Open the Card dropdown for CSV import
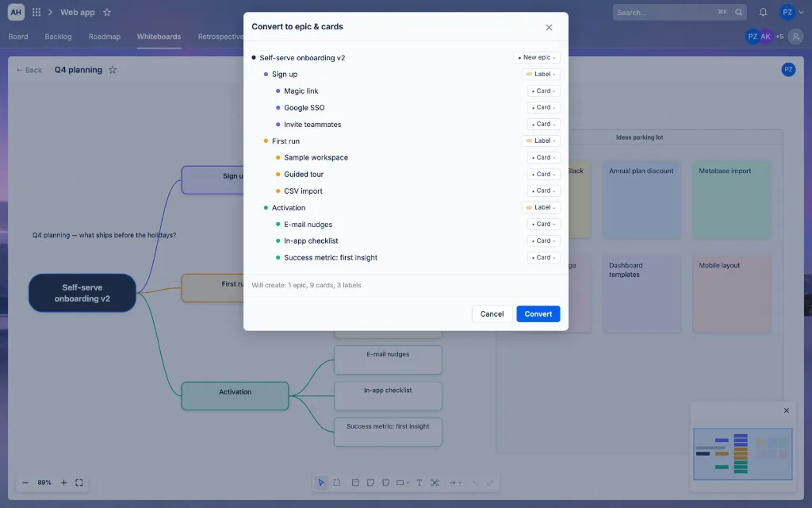Viewport: 812px width, 508px height. (x=543, y=190)
